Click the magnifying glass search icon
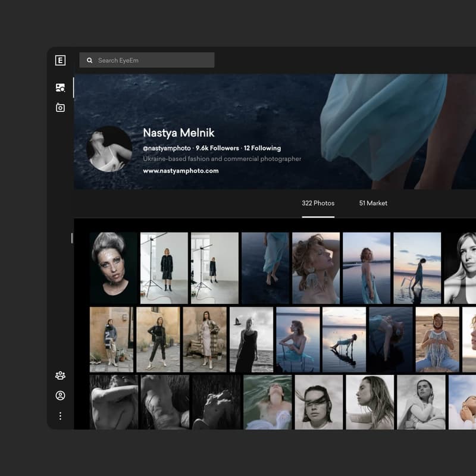The width and height of the screenshot is (476, 476). (90, 60)
